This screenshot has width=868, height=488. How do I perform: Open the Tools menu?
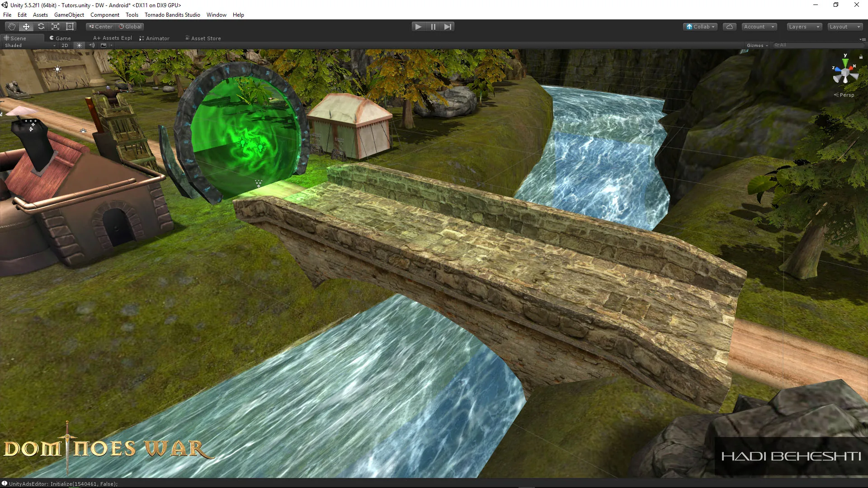pos(132,15)
